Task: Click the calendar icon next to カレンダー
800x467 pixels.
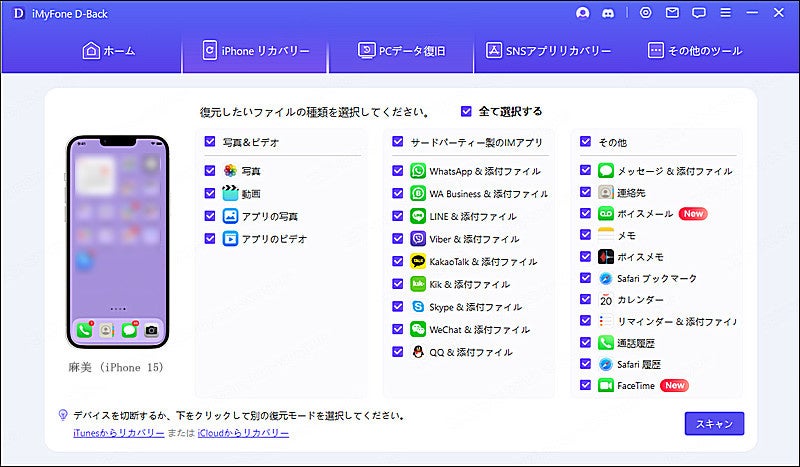Action: [606, 300]
